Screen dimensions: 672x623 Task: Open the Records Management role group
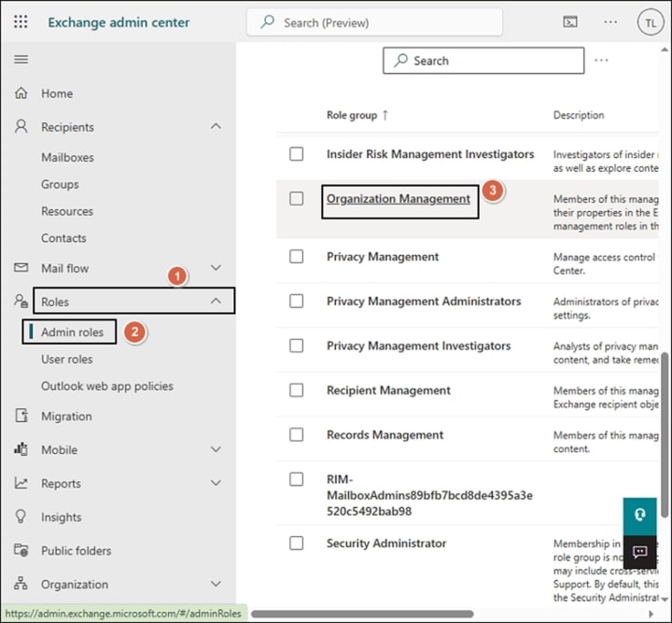[385, 435]
